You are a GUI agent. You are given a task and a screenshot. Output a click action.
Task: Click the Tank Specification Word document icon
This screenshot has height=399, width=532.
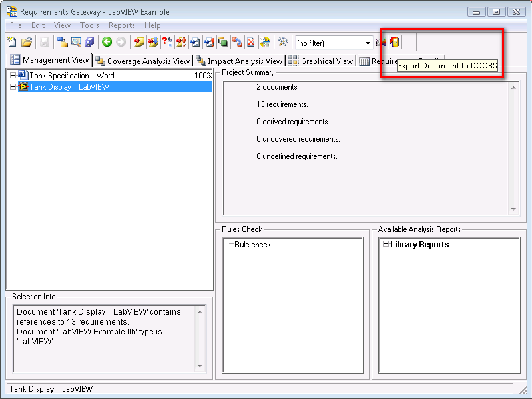point(23,76)
